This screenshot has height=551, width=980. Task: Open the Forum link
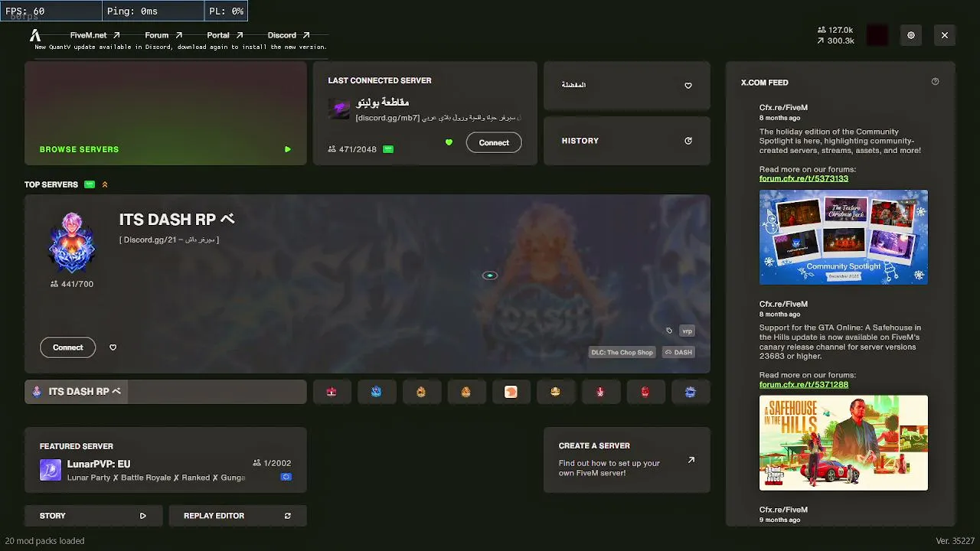(x=163, y=35)
